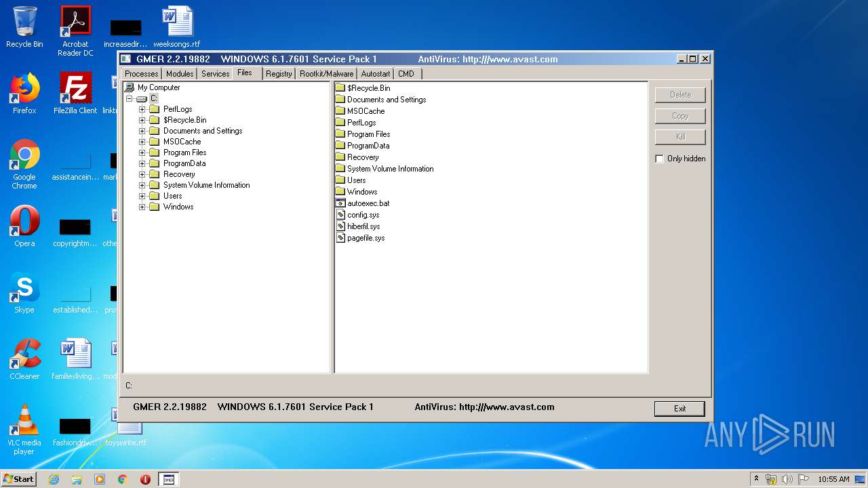This screenshot has width=868, height=488.
Task: Open Chrome from the taskbar
Action: [x=123, y=479]
